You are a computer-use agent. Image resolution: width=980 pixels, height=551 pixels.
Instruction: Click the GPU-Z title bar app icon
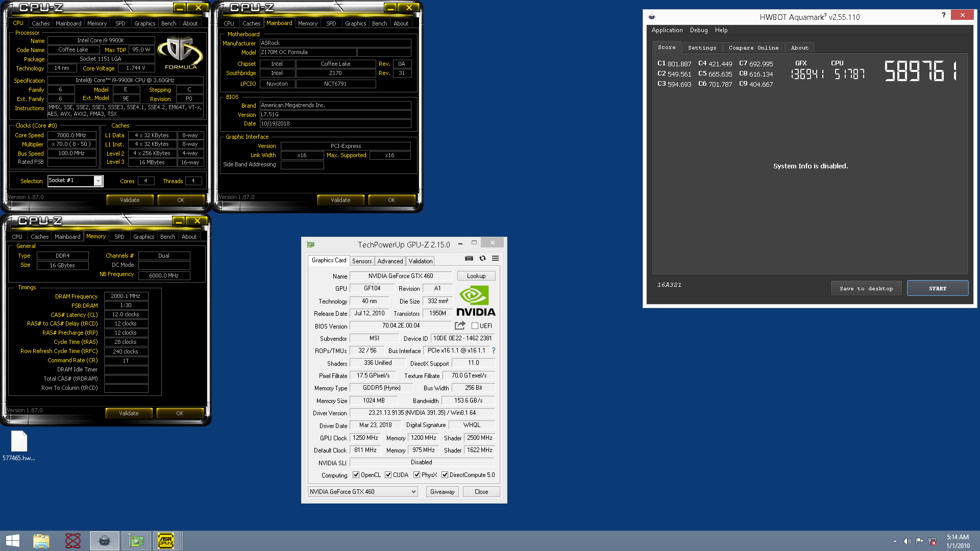[x=311, y=245]
